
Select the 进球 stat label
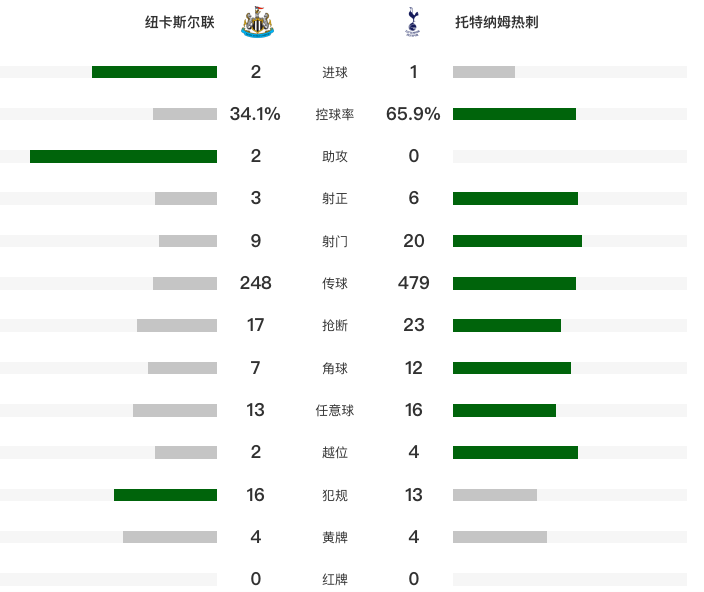tap(334, 72)
